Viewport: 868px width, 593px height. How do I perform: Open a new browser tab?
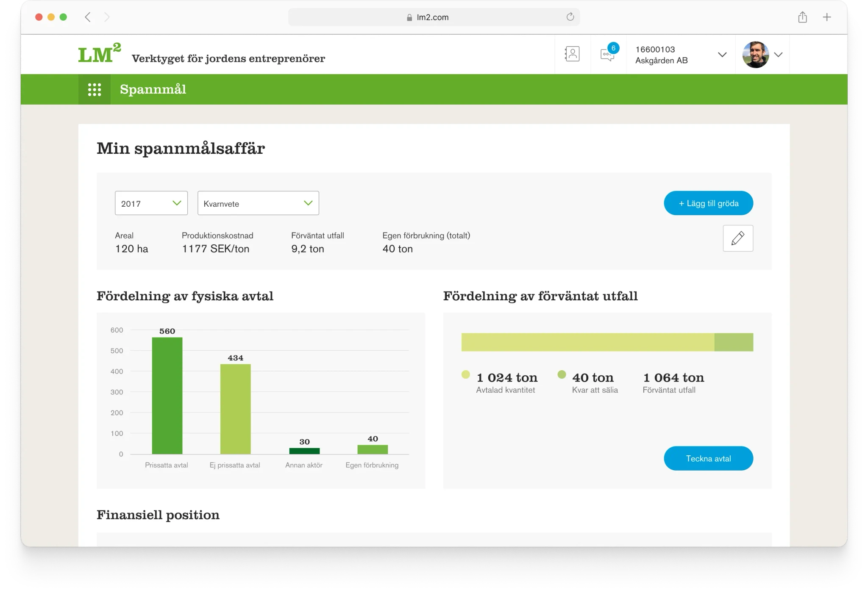(x=827, y=17)
